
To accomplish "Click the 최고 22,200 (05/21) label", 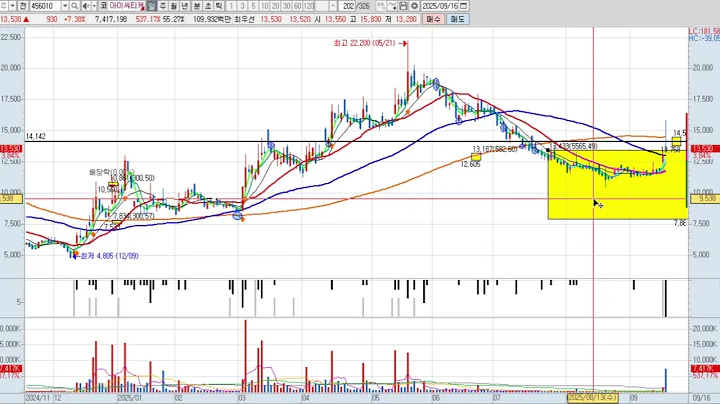I will (364, 43).
